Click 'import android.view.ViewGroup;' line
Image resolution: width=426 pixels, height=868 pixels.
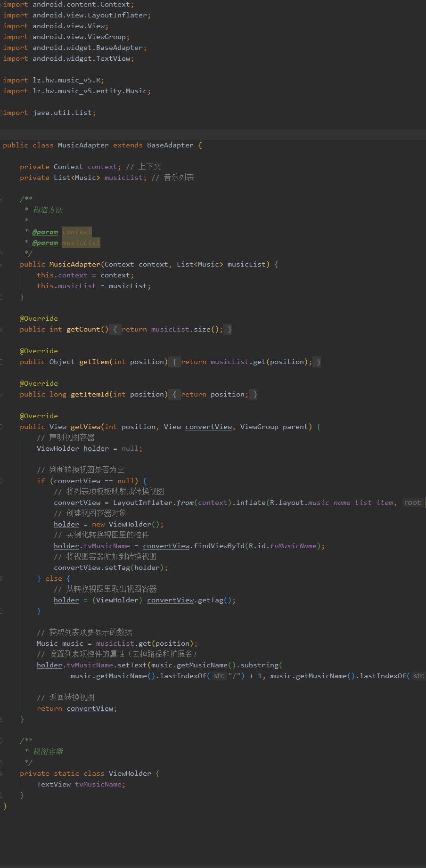click(66, 37)
